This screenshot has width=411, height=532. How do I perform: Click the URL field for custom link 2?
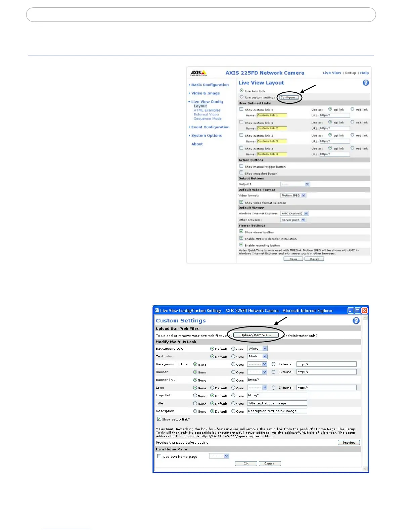tap(335, 128)
